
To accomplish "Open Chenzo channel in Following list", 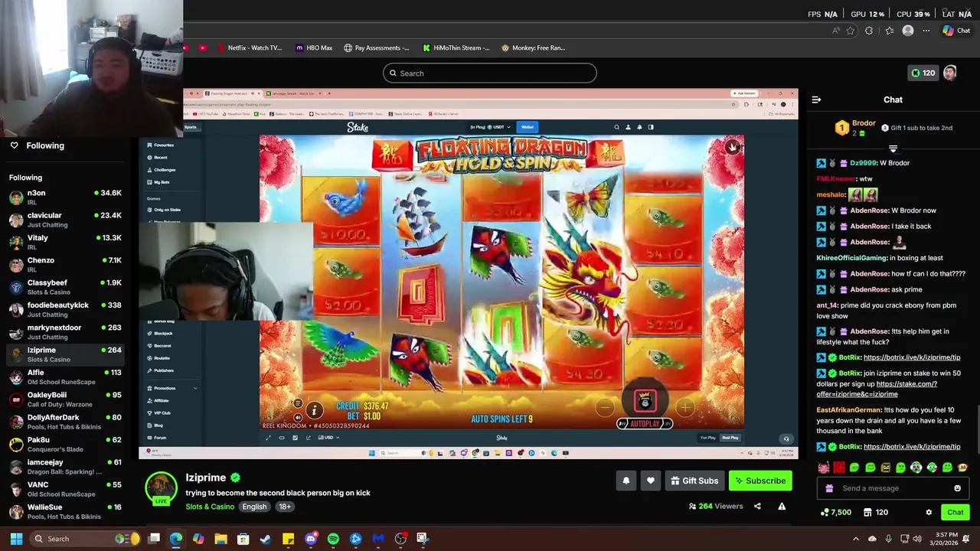I will coord(65,264).
